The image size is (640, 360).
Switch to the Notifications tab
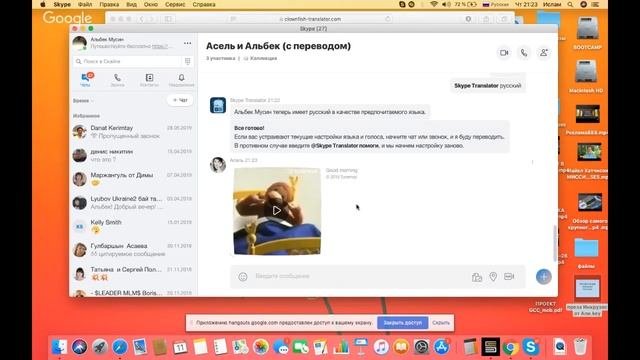click(x=181, y=80)
